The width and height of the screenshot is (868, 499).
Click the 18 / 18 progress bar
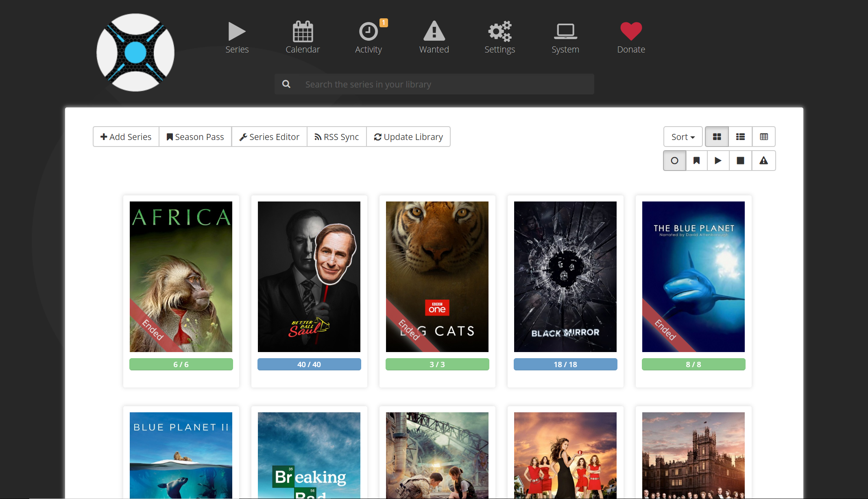pyautogui.click(x=565, y=364)
